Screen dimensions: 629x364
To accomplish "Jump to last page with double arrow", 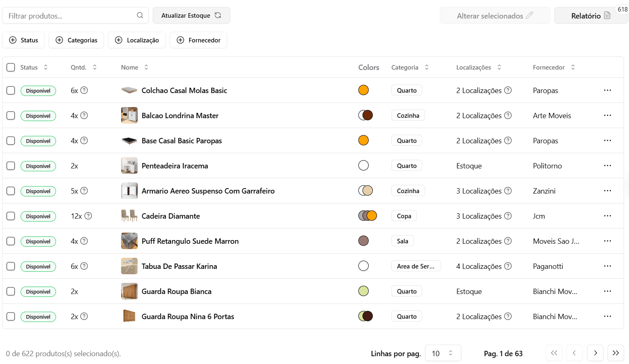I will click(616, 353).
